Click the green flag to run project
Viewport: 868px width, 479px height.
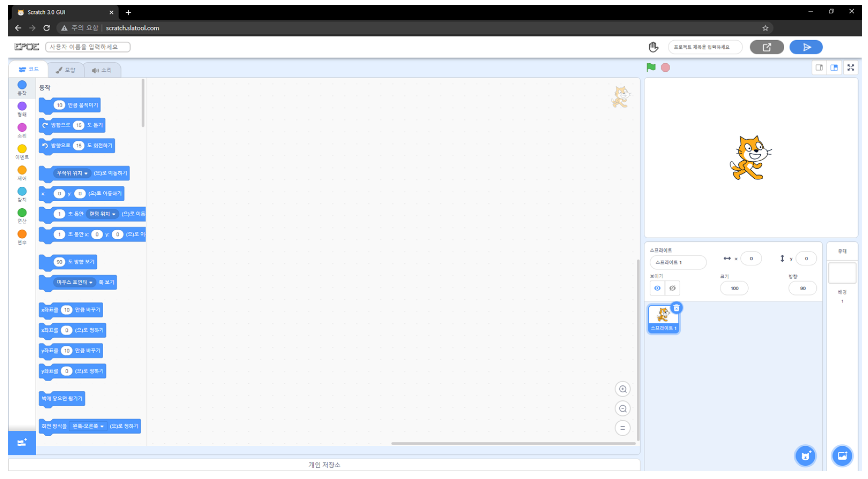point(651,68)
